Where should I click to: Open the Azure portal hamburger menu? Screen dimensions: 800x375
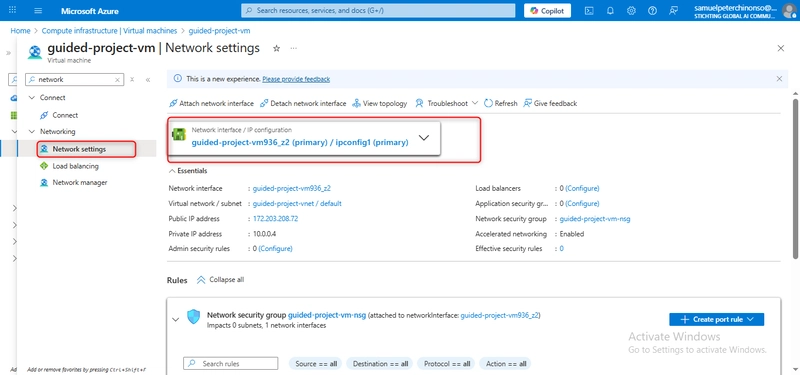(38, 10)
